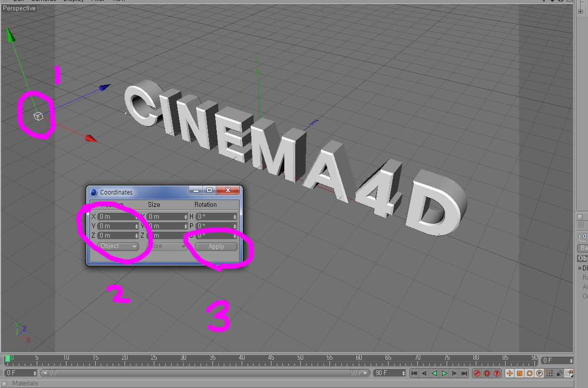Click the Size column header in Coordinates
This screenshot has width=588, height=388.
[x=154, y=205]
